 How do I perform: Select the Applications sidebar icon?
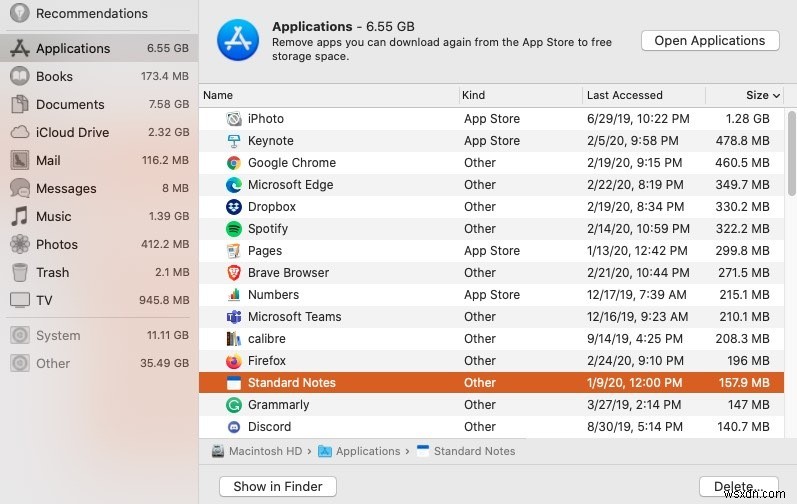click(19, 48)
